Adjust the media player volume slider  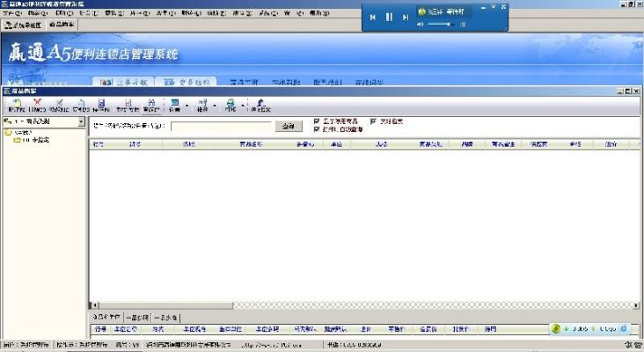[x=440, y=25]
